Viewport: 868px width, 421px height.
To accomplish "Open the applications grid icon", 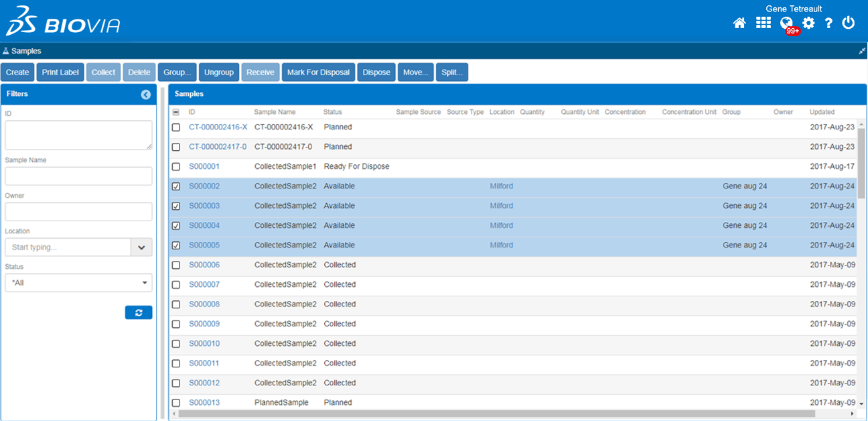I will [764, 23].
